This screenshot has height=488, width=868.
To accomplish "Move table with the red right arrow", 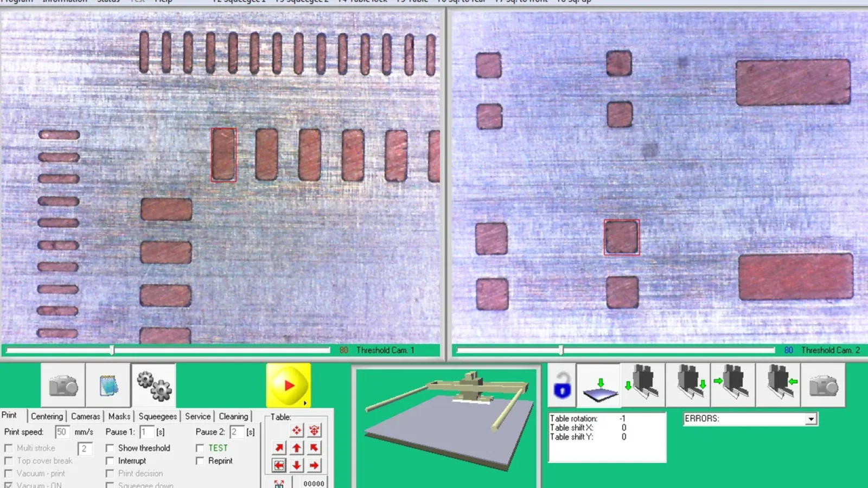I will pyautogui.click(x=314, y=465).
